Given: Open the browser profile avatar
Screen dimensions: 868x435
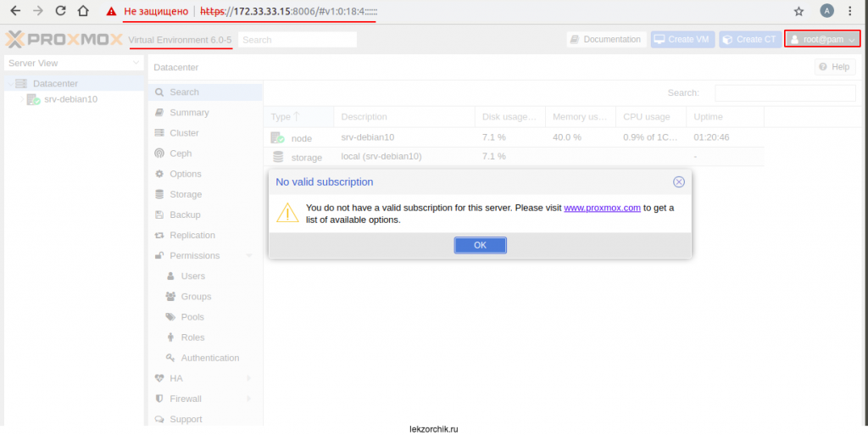Looking at the screenshot, I should [827, 10].
